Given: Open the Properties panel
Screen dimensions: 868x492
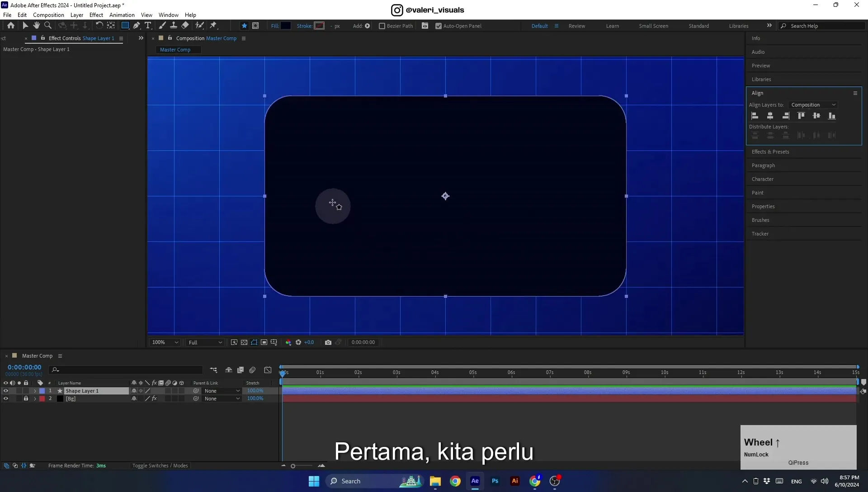Looking at the screenshot, I should pyautogui.click(x=763, y=207).
